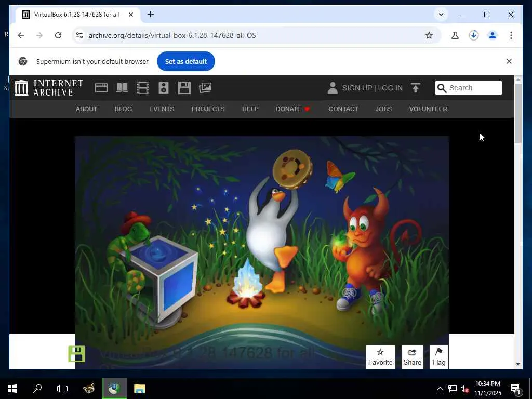Click the page vertical scrollbar thumb
Viewport: 532px width, 399px height.
[518, 113]
